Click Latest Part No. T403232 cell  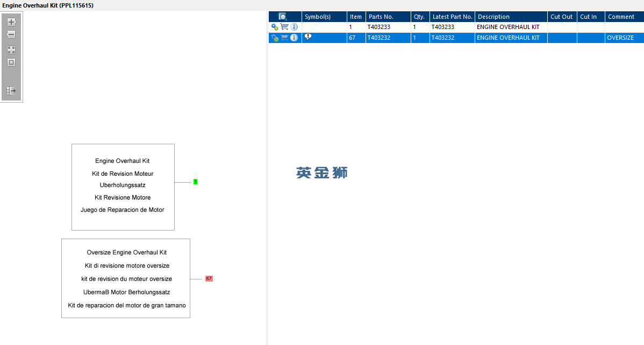coord(452,38)
